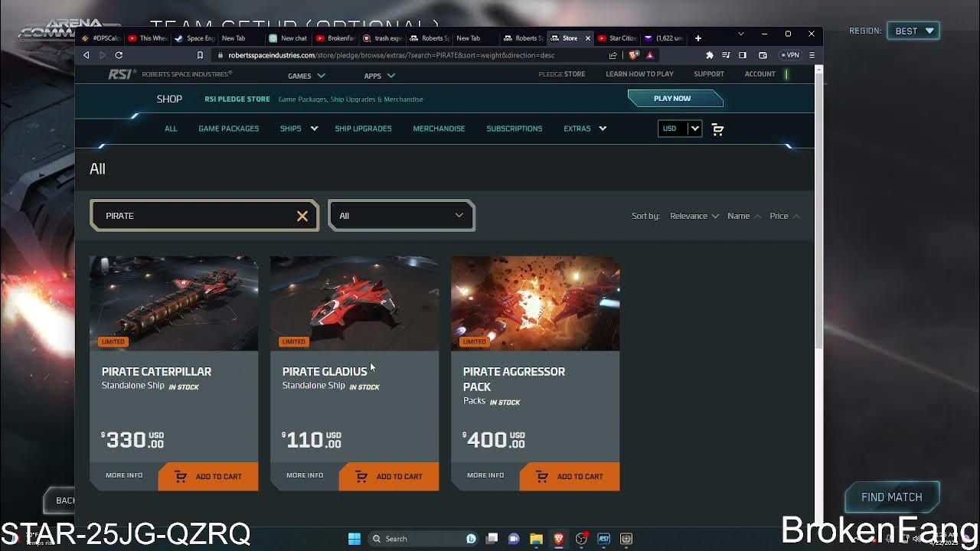Screen dimensions: 980x551
Task: Click the Brave browser taskbar icon
Action: pos(558,539)
